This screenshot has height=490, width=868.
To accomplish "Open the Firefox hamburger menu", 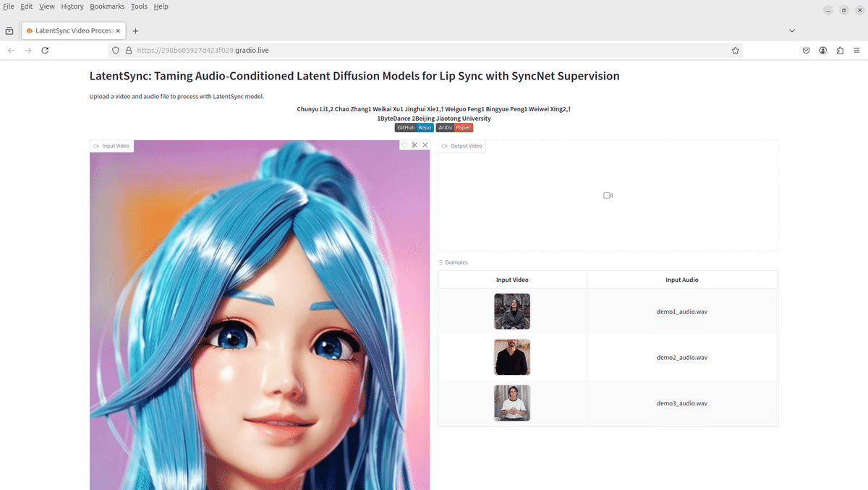I will (x=857, y=50).
